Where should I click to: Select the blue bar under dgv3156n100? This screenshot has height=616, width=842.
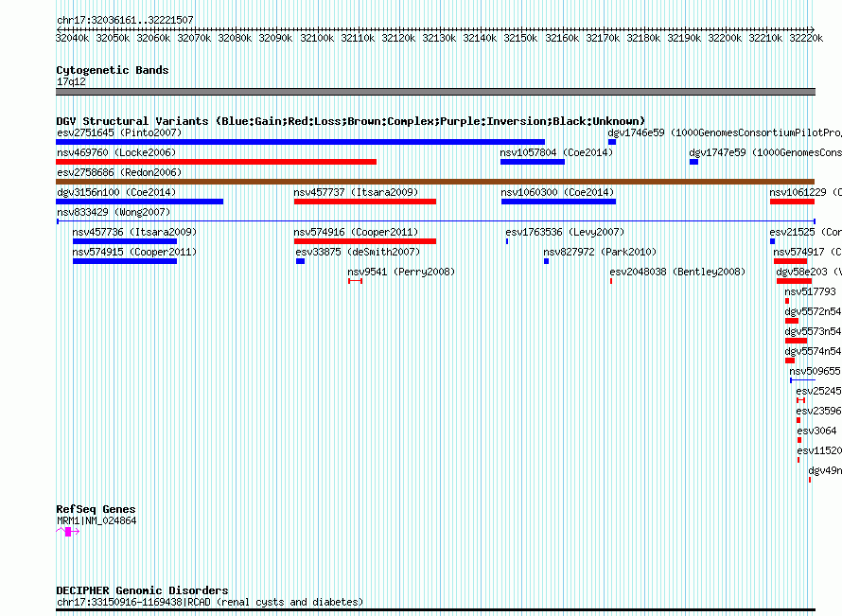coord(140,202)
